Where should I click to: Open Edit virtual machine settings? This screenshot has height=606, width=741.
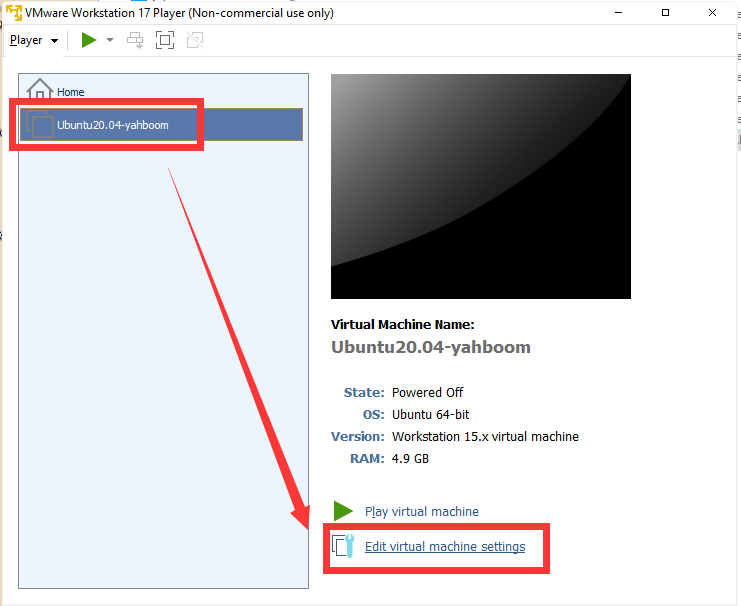pos(445,546)
